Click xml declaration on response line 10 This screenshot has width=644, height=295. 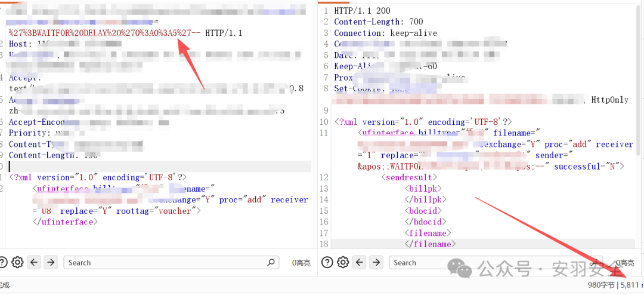coord(423,122)
